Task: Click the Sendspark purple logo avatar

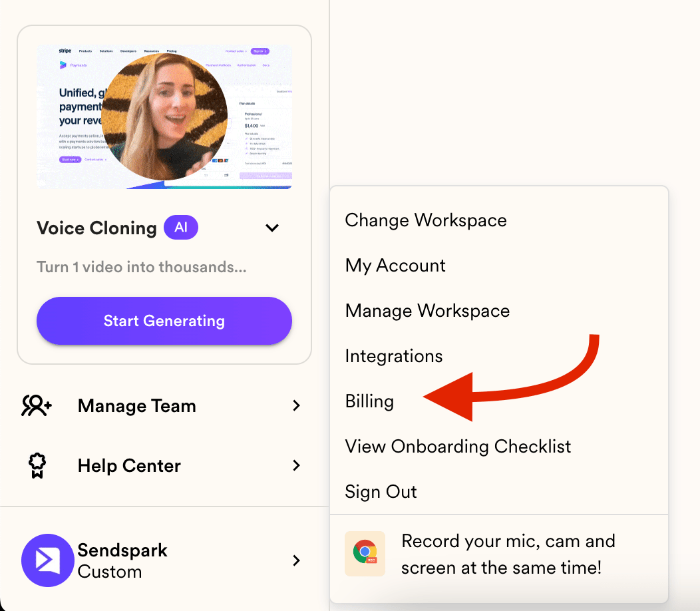Action: point(47,560)
